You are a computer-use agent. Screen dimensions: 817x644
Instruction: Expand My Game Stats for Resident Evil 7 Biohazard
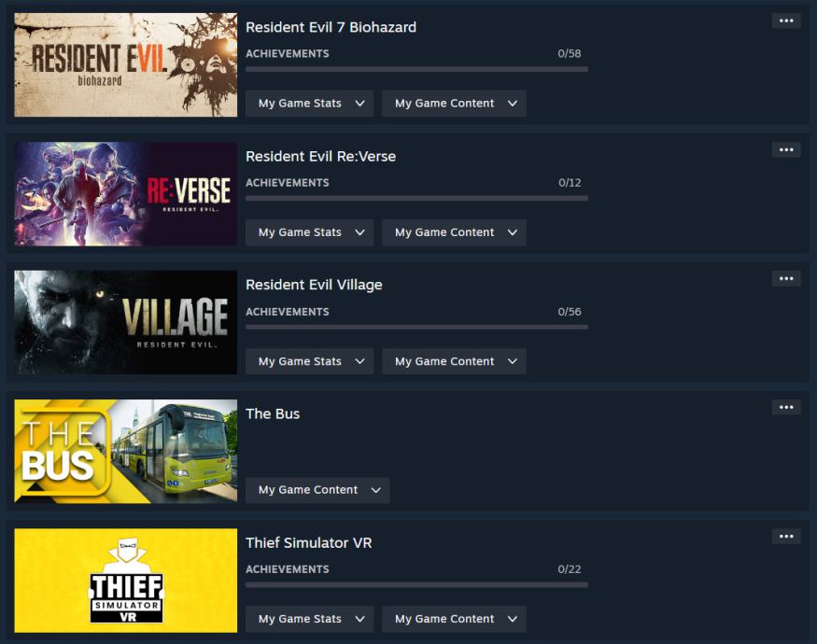[309, 104]
